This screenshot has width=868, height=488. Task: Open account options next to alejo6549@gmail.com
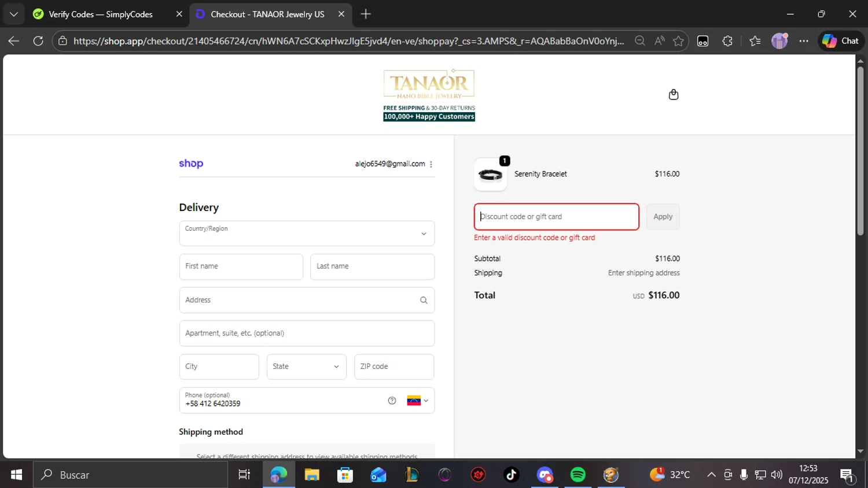[431, 164]
